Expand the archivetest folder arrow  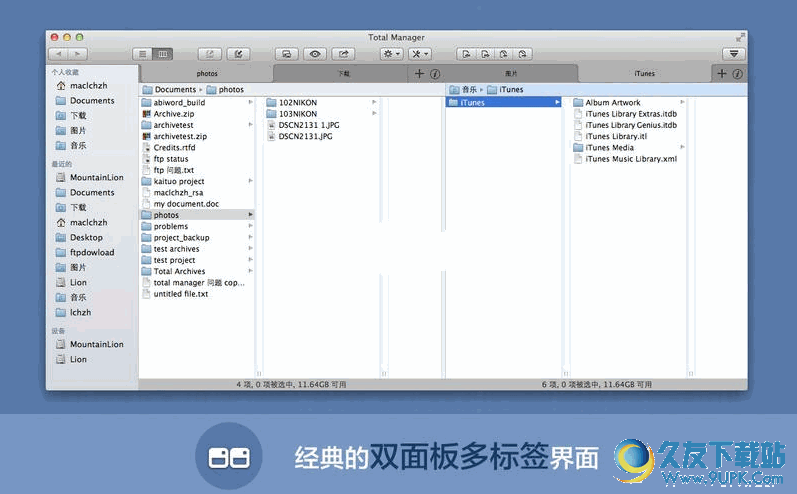pos(250,125)
